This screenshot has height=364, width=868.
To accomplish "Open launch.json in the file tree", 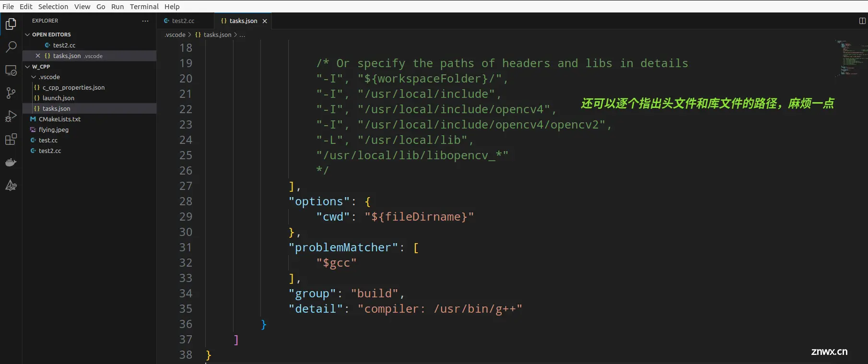I will point(89,98).
